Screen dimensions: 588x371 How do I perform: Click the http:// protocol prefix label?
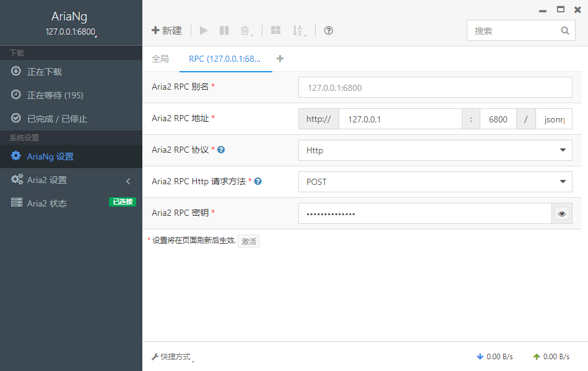319,119
